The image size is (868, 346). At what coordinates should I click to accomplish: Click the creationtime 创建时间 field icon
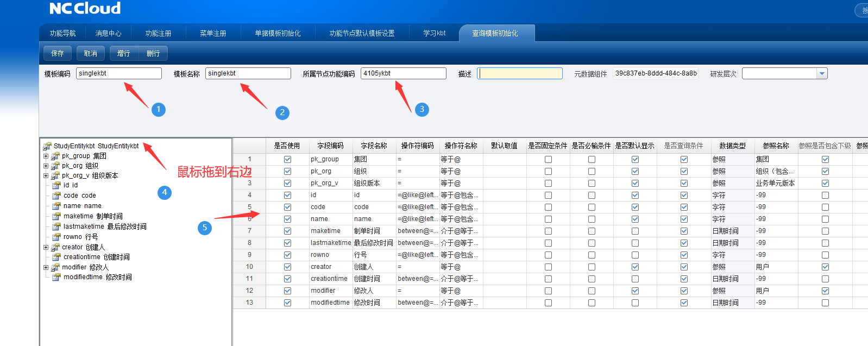56,257
